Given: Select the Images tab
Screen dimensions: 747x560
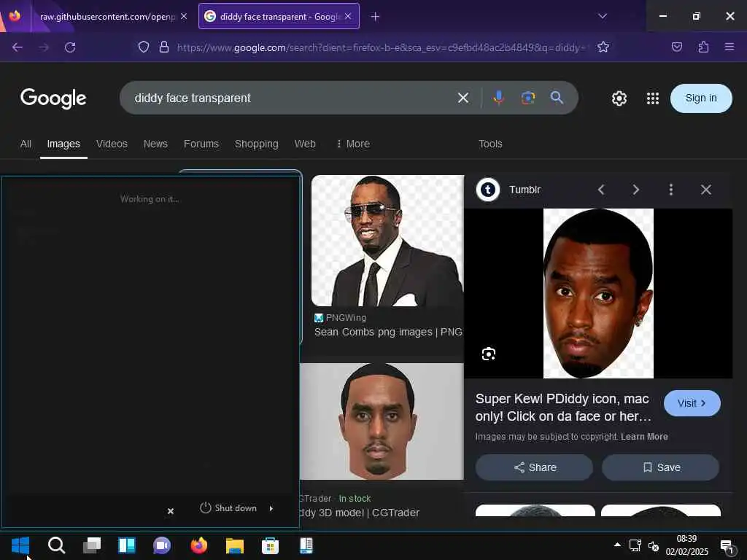Looking at the screenshot, I should (63, 144).
